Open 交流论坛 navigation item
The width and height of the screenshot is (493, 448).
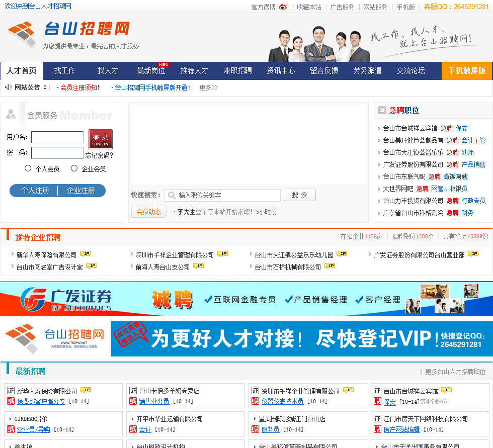[x=410, y=71]
